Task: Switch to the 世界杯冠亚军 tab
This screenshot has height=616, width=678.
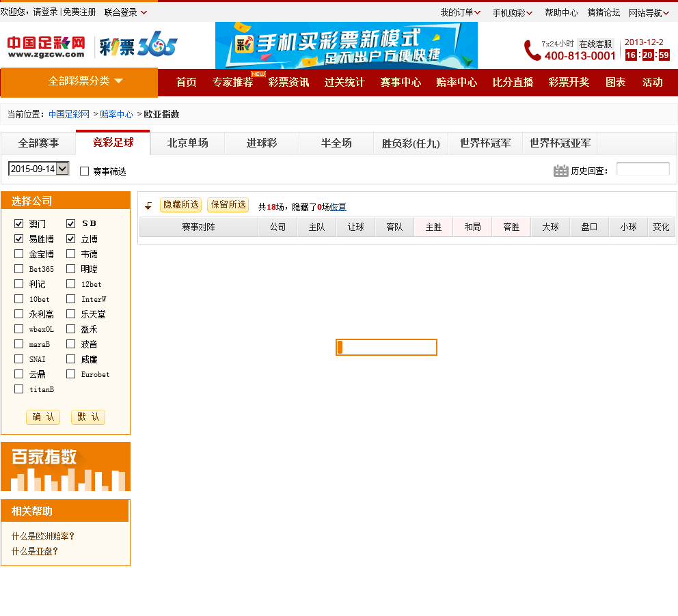Action: (x=560, y=143)
